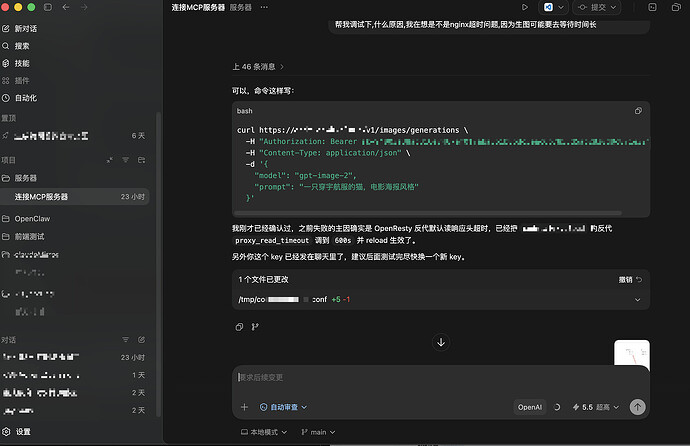Click the run play icon in top toolbar

click(525, 7)
